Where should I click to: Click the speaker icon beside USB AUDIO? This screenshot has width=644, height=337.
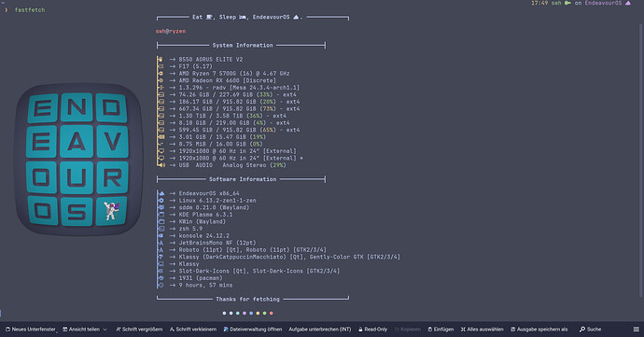coord(161,165)
